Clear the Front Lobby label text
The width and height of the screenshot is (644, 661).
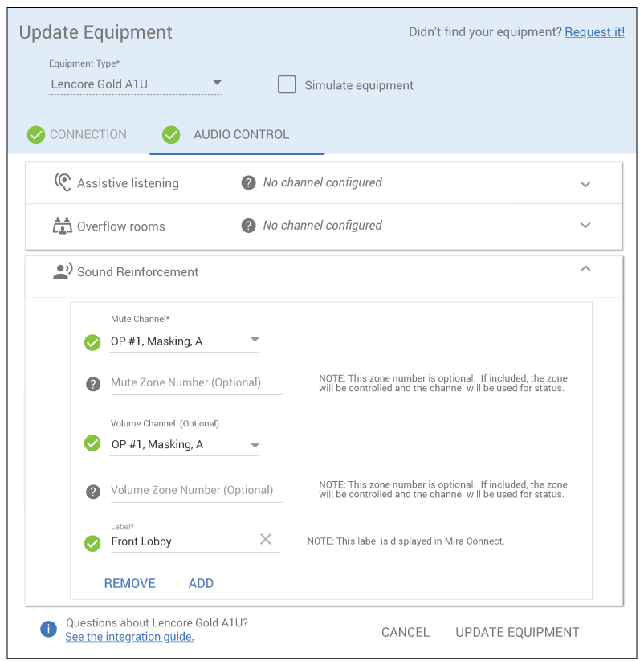pyautogui.click(x=266, y=540)
